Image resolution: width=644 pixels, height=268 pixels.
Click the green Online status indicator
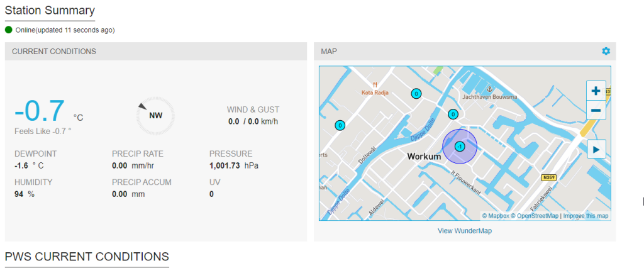[9, 30]
